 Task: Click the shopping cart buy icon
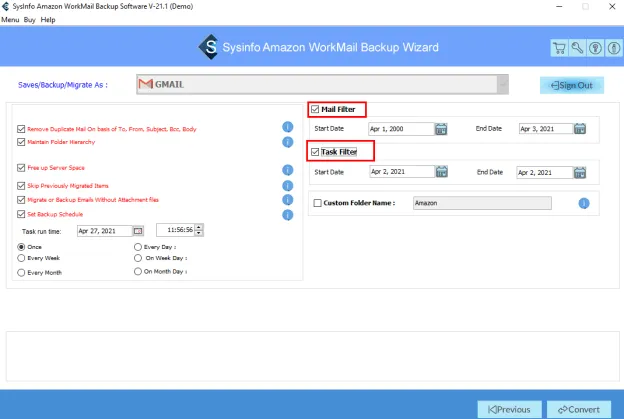(x=559, y=48)
